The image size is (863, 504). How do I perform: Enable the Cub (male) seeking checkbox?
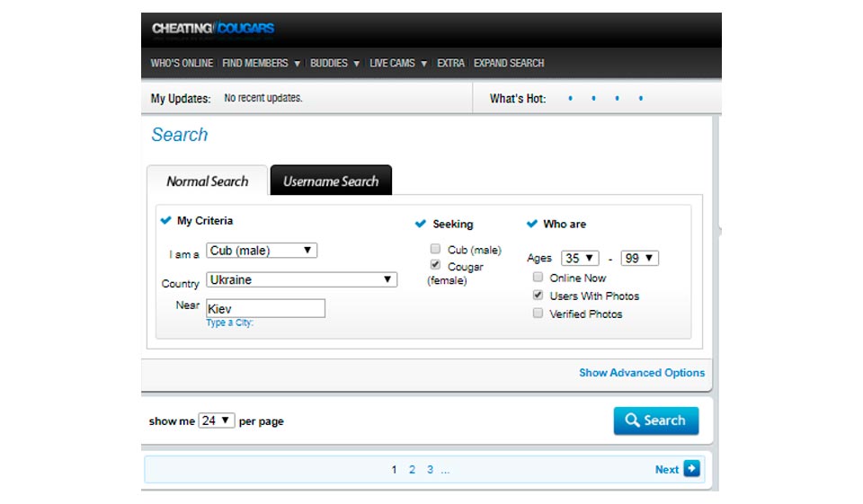click(x=436, y=249)
